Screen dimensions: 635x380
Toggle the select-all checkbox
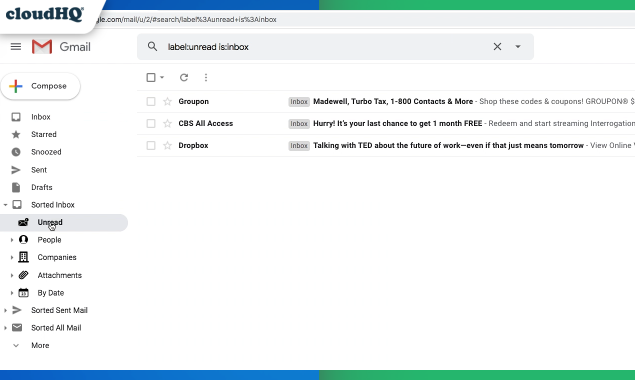pos(151,77)
